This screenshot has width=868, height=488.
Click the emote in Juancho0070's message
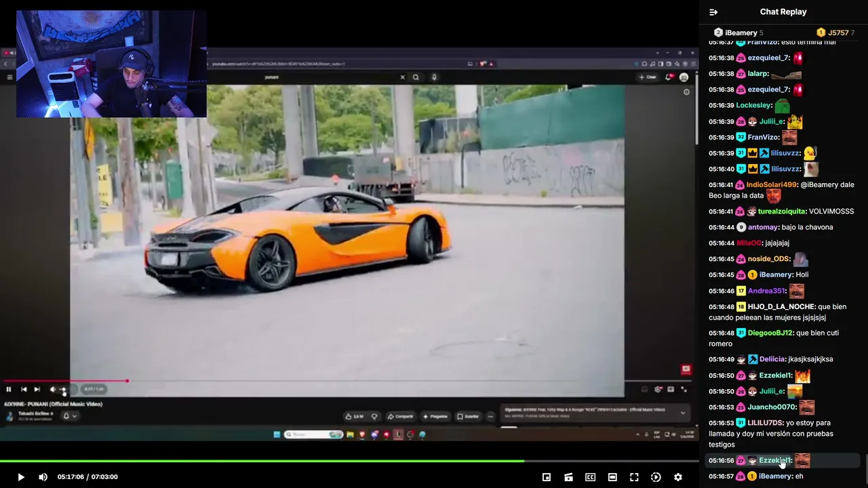click(x=807, y=407)
